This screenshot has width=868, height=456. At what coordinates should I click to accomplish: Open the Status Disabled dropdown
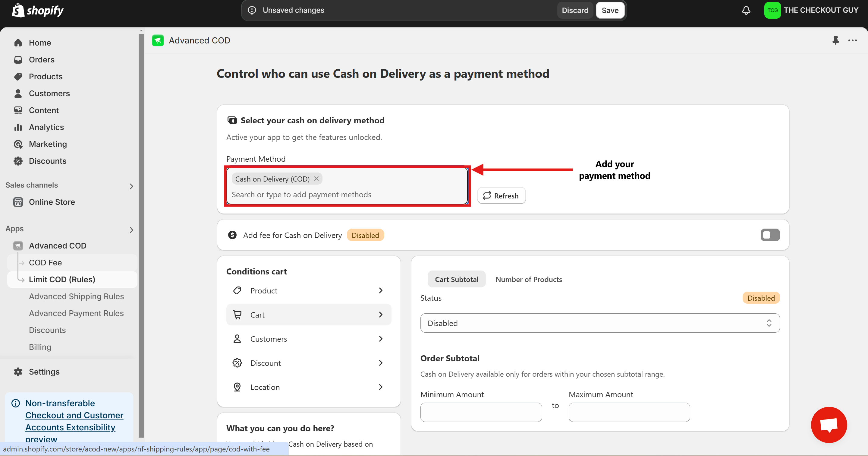click(600, 323)
